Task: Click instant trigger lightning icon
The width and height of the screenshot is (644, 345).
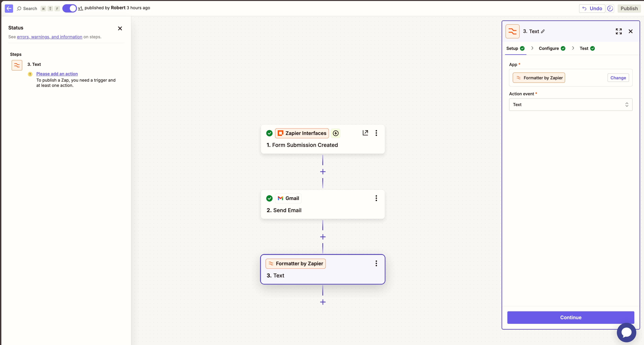Action: (x=335, y=133)
